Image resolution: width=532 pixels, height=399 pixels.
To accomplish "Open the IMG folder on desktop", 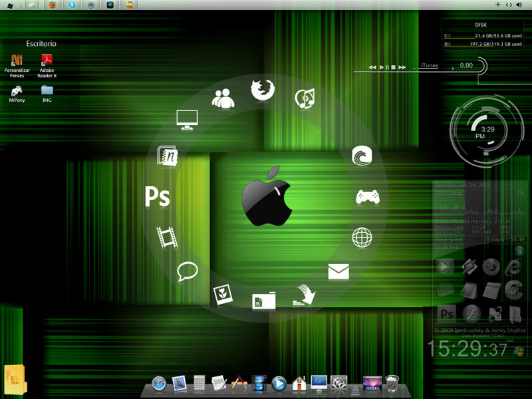I will (x=47, y=94).
